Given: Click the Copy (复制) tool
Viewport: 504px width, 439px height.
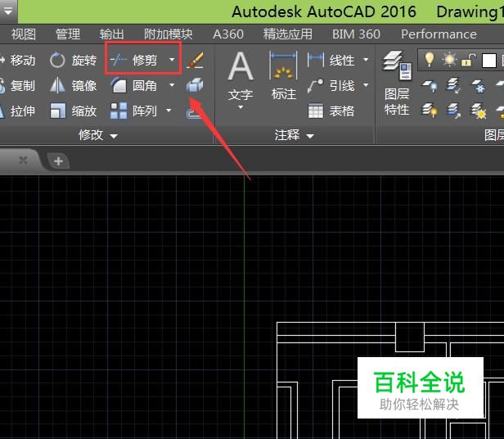Looking at the screenshot, I should click(x=18, y=86).
